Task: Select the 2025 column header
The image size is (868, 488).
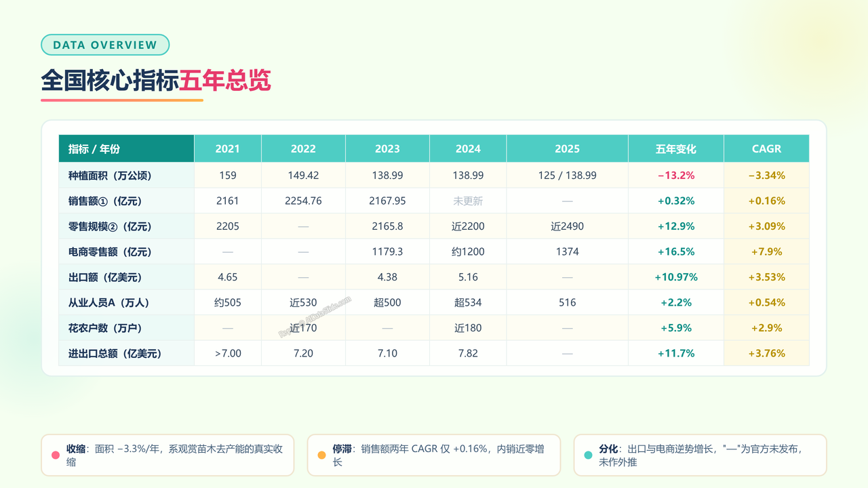Action: (568, 148)
